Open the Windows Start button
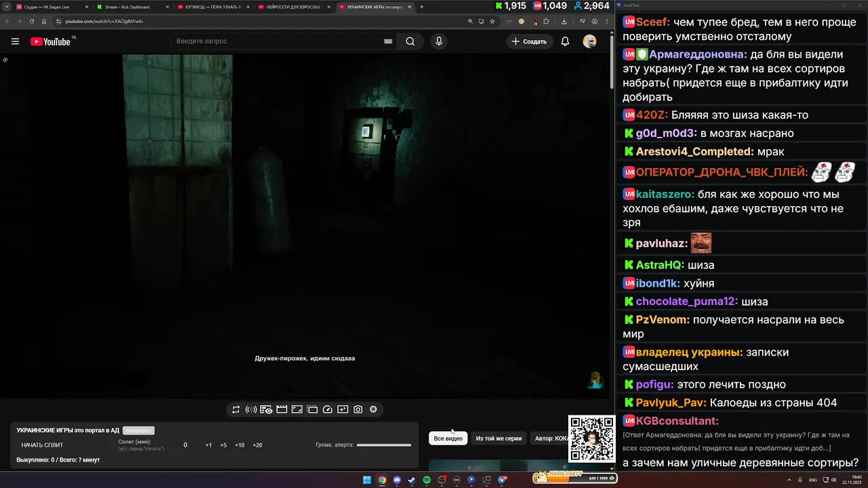This screenshot has width=868, height=488. [x=367, y=480]
